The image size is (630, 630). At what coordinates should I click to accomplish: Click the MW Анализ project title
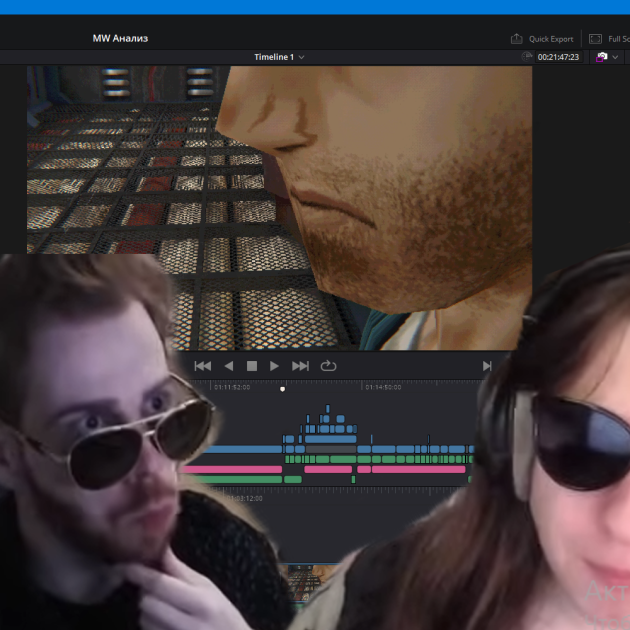pos(120,39)
